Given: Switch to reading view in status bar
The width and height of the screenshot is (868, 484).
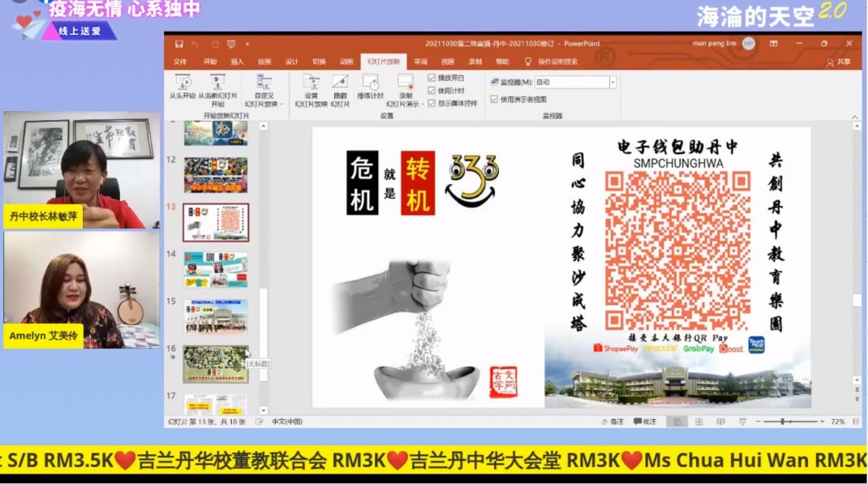Looking at the screenshot, I should (720, 422).
